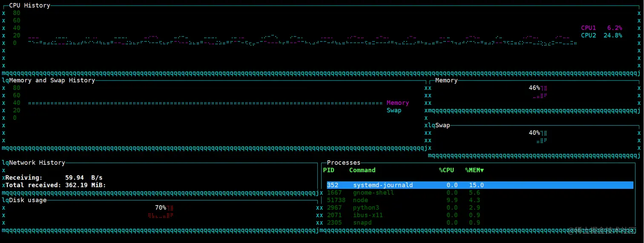Sort processes by the Command column header
This screenshot has width=644, height=243.
click(x=362, y=170)
